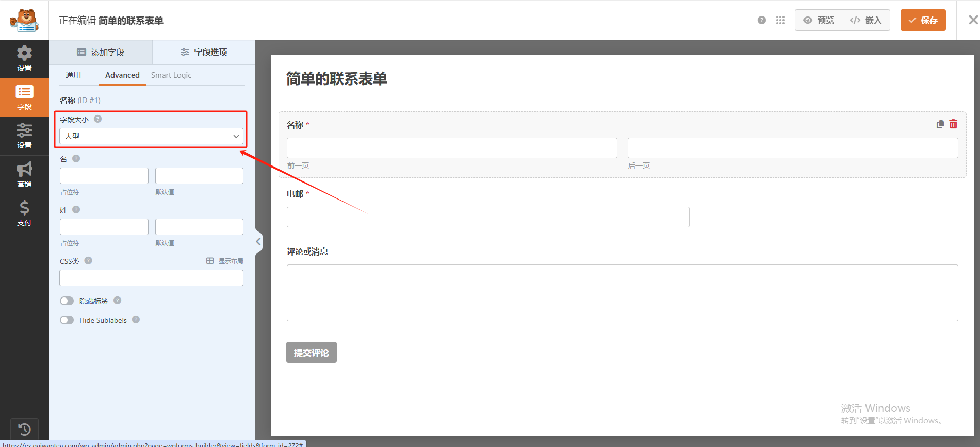Viewport: 980px width, 447px height.
Task: Delete the 名称 field with trash icon
Action: point(953,124)
